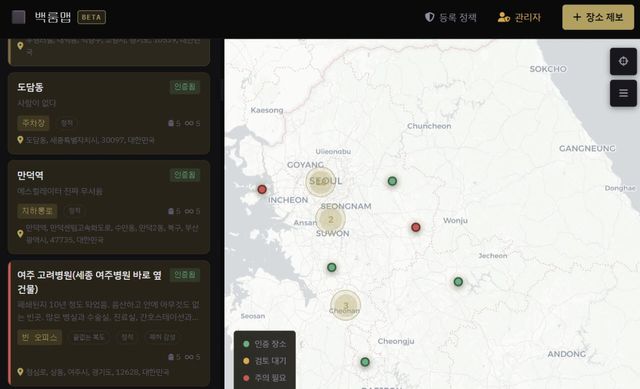The height and width of the screenshot is (389, 640).
Task: Open the 만덕역 place card title
Action: [x=30, y=176]
